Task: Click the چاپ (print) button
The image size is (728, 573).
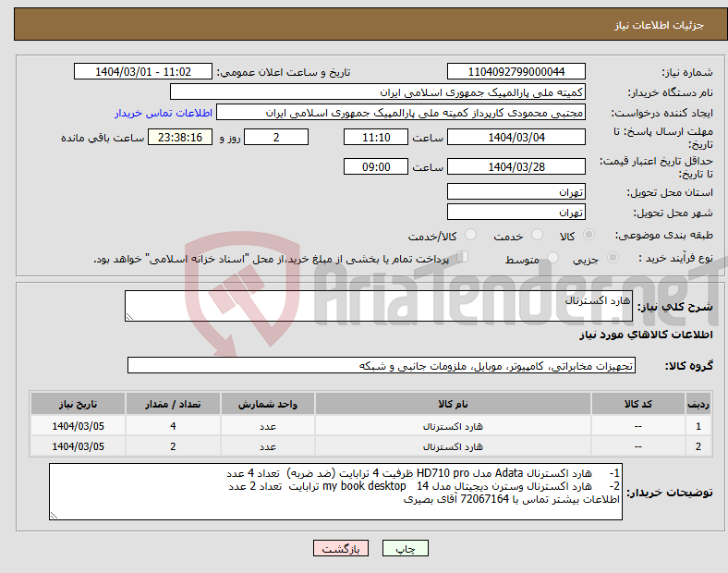Action: [405, 548]
